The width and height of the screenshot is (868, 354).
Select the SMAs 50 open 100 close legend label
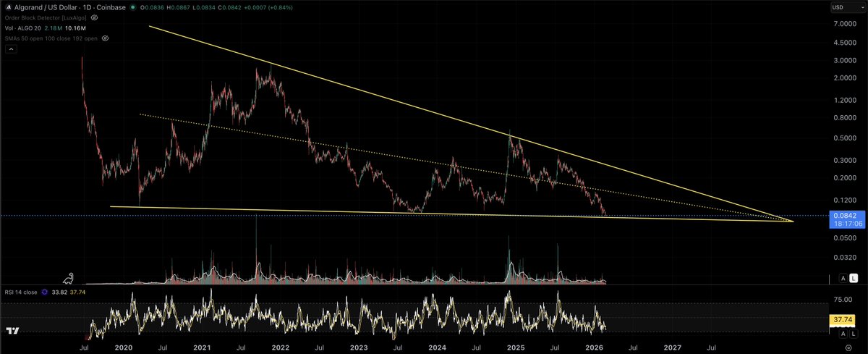point(51,37)
